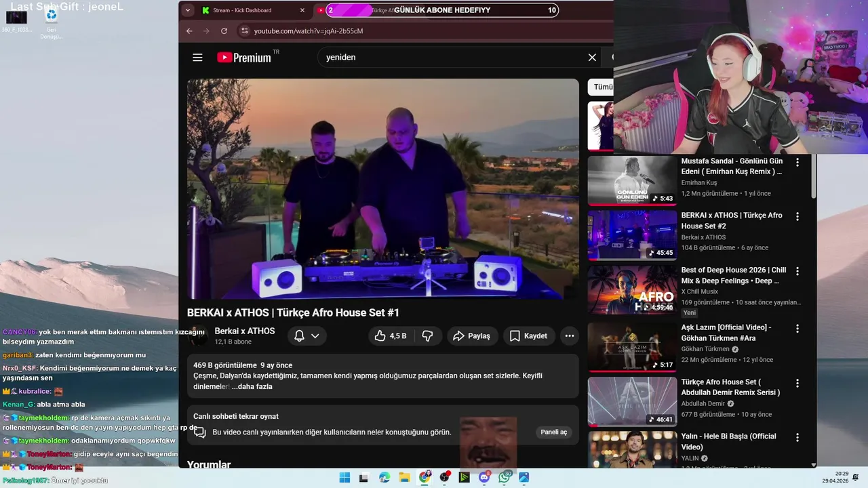Image resolution: width=868 pixels, height=488 pixels.
Task: Expand description with '...daha fazla'
Action: click(x=252, y=386)
